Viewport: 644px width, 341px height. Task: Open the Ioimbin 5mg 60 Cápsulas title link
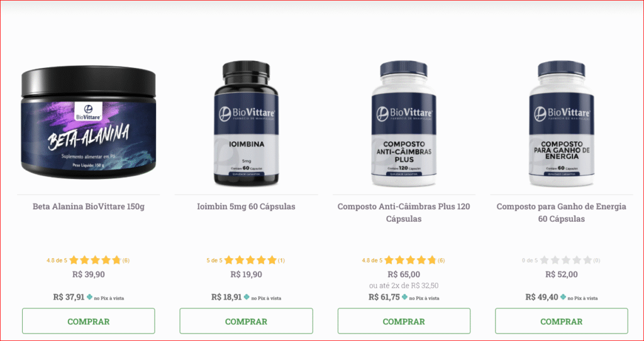246,207
